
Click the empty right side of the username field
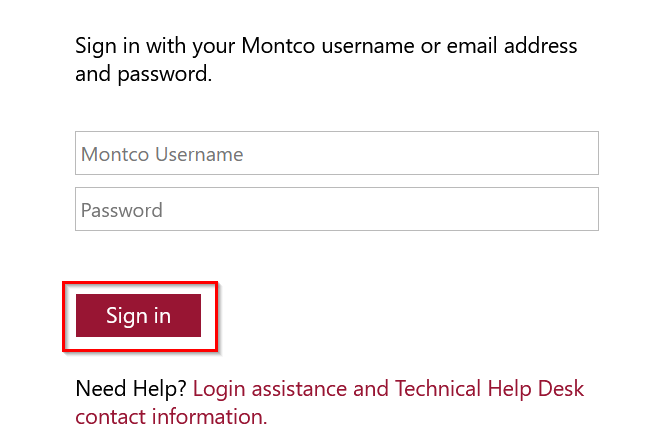click(x=462, y=153)
